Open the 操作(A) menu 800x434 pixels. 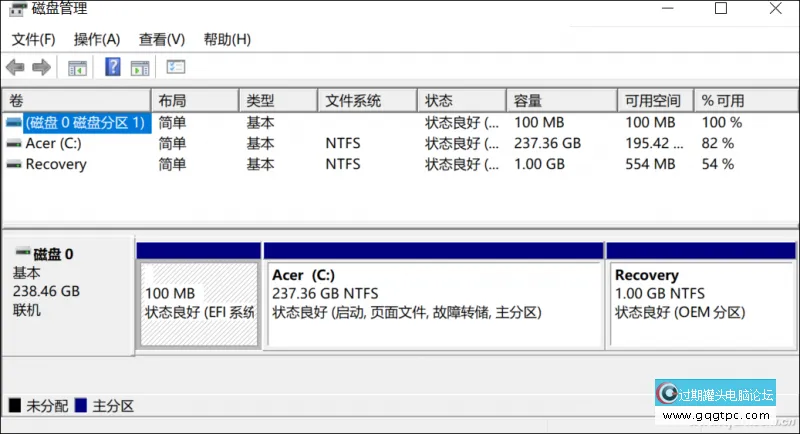click(97, 39)
